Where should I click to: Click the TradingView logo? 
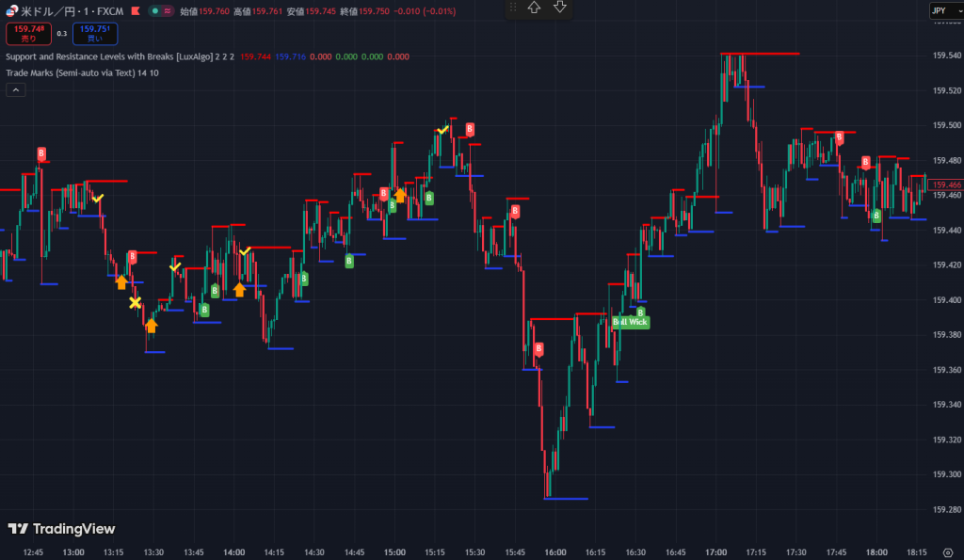(61, 529)
